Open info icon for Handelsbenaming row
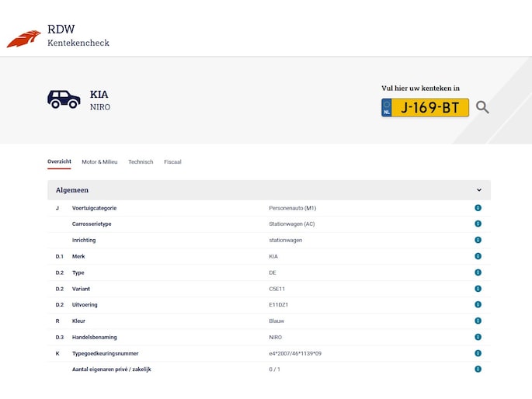Viewport: 532px width, 399px height. tap(478, 337)
